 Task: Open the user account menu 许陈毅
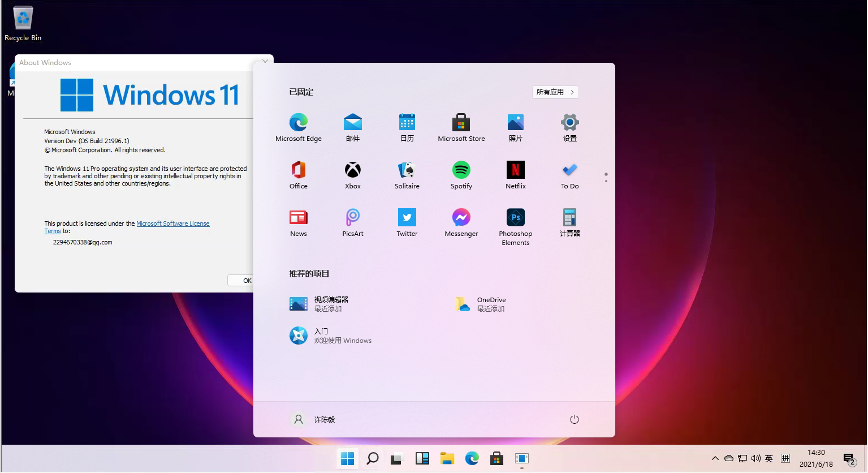pos(313,419)
